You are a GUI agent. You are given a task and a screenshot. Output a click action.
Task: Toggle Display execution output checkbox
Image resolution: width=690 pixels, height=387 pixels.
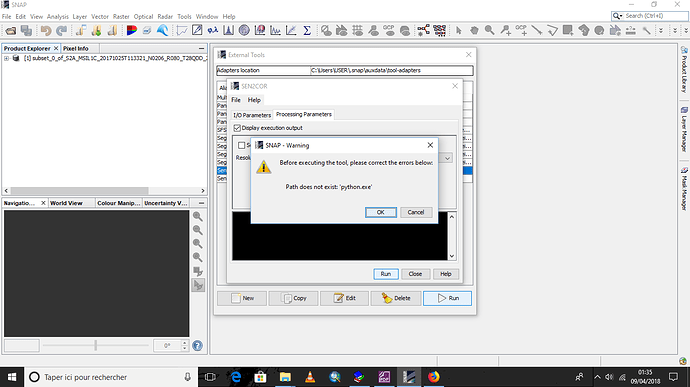pyautogui.click(x=237, y=128)
